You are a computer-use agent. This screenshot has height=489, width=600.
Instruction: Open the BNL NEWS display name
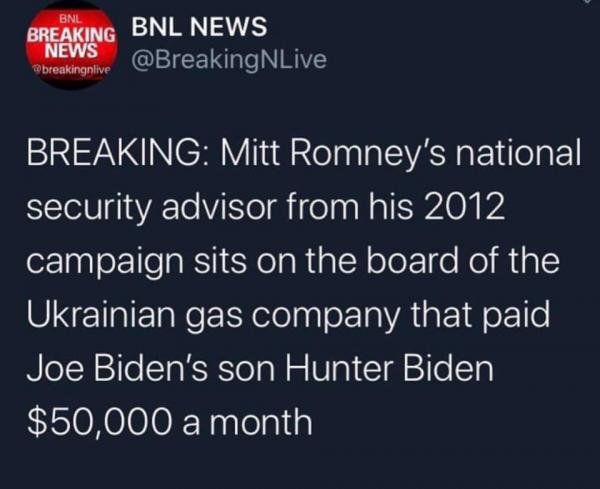click(199, 27)
